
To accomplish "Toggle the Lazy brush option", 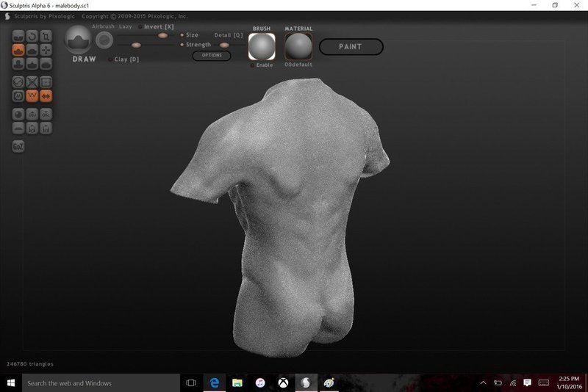I will coord(125,26).
